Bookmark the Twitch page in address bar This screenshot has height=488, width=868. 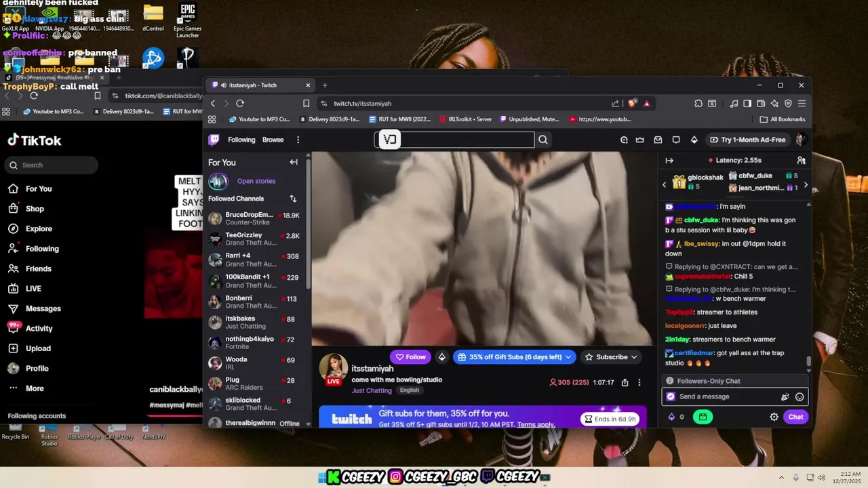click(x=307, y=103)
